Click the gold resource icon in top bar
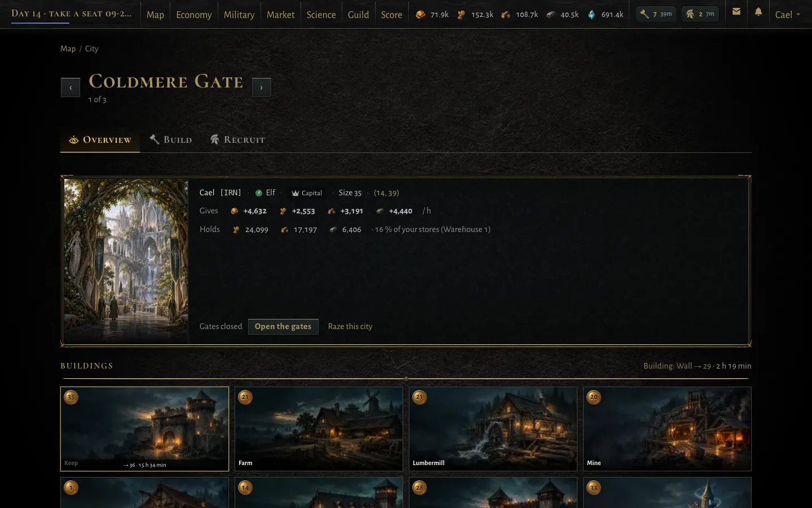The width and height of the screenshot is (812, 508). coord(421,15)
